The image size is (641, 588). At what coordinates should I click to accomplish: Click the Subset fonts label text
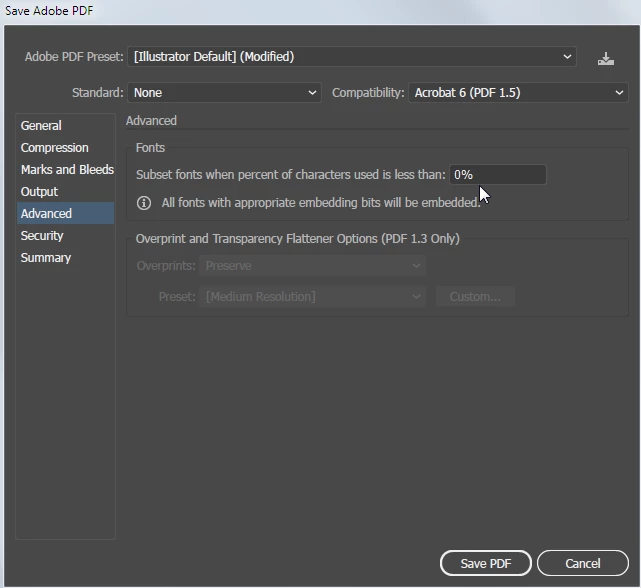[x=291, y=175]
